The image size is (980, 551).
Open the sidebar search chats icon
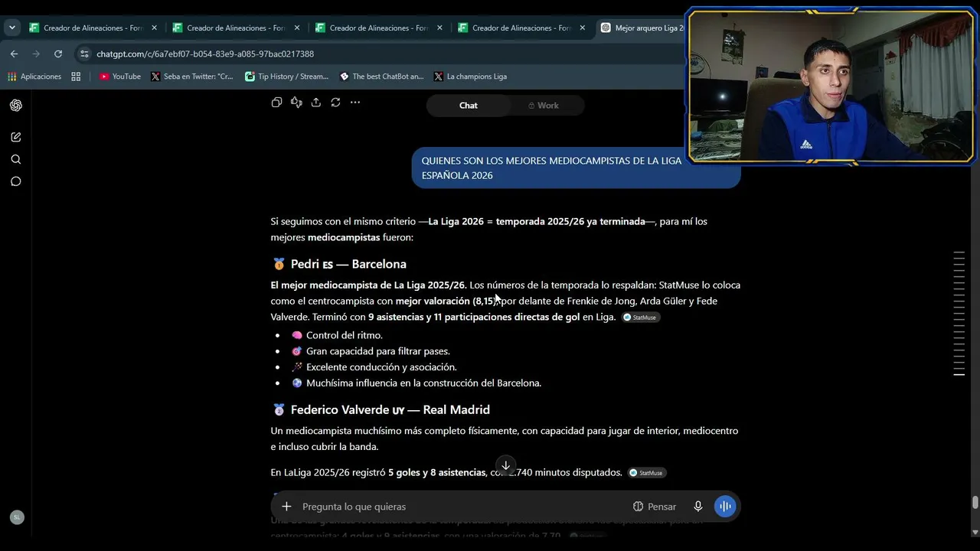16,159
